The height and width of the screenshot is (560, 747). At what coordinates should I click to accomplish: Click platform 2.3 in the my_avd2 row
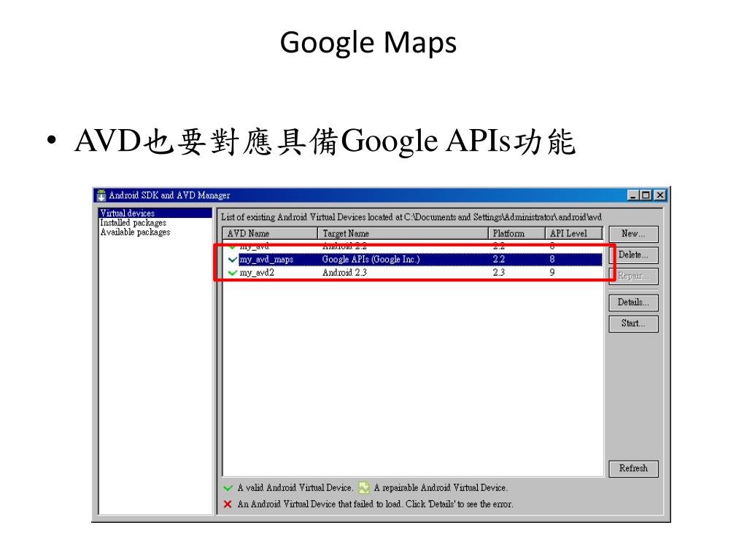pos(498,273)
